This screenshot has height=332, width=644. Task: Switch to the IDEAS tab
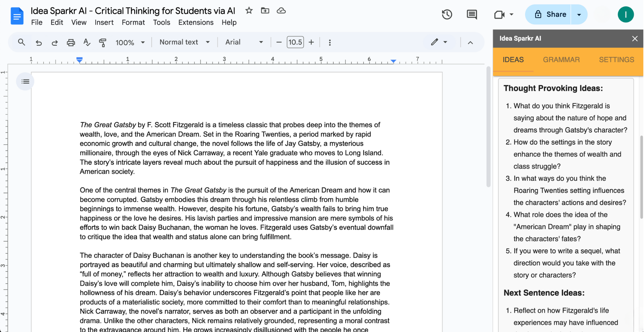[x=513, y=60]
